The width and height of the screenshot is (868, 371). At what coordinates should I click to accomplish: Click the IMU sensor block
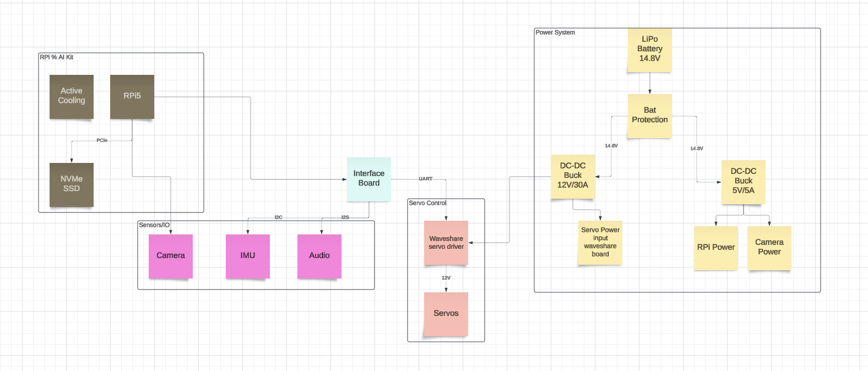(248, 256)
